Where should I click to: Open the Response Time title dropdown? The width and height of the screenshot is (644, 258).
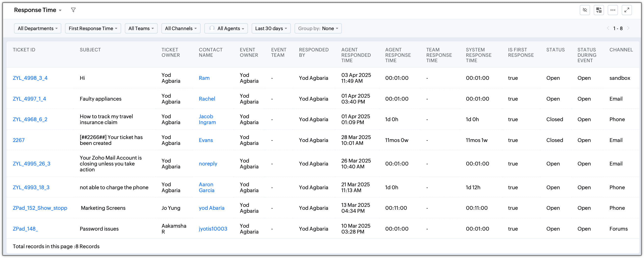[x=38, y=10]
